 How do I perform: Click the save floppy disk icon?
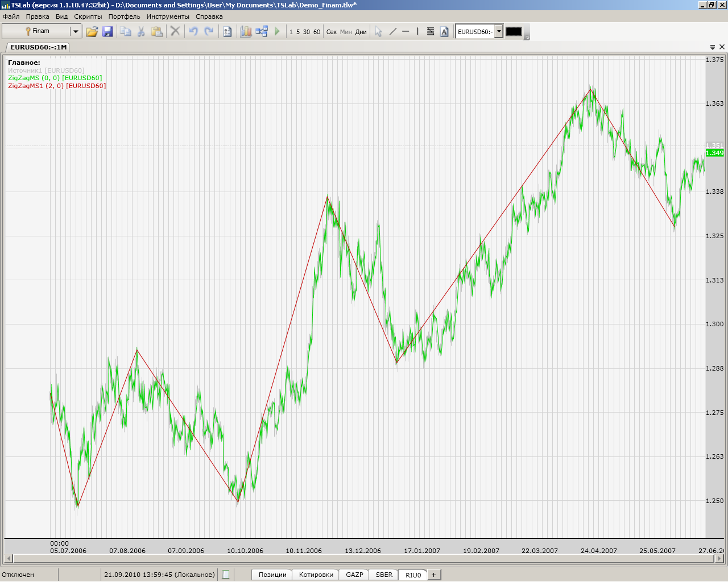[107, 32]
